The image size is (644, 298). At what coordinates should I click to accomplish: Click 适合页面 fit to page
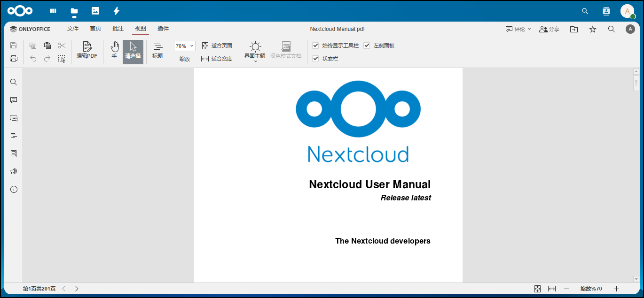pyautogui.click(x=217, y=46)
